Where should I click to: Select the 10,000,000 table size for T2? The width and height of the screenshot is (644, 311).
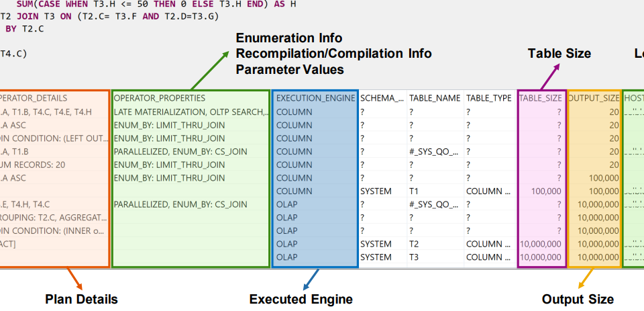tap(541, 244)
